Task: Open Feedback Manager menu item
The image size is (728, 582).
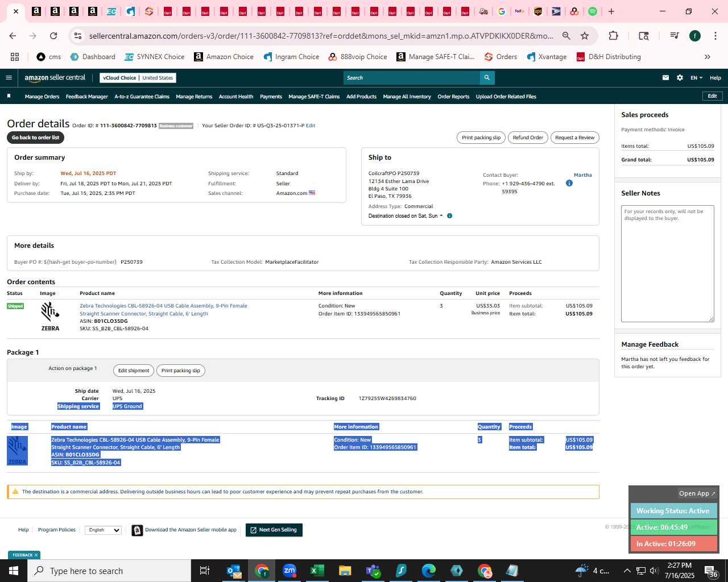Action: click(x=86, y=97)
